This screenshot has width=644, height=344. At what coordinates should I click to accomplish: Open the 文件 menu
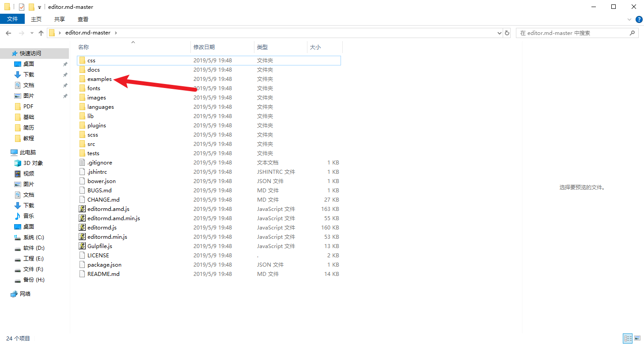12,19
